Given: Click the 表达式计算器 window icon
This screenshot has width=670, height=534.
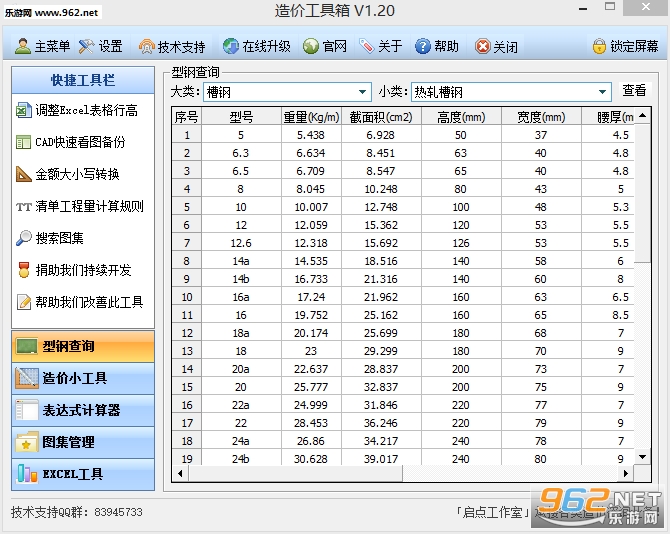Looking at the screenshot, I should (26, 410).
